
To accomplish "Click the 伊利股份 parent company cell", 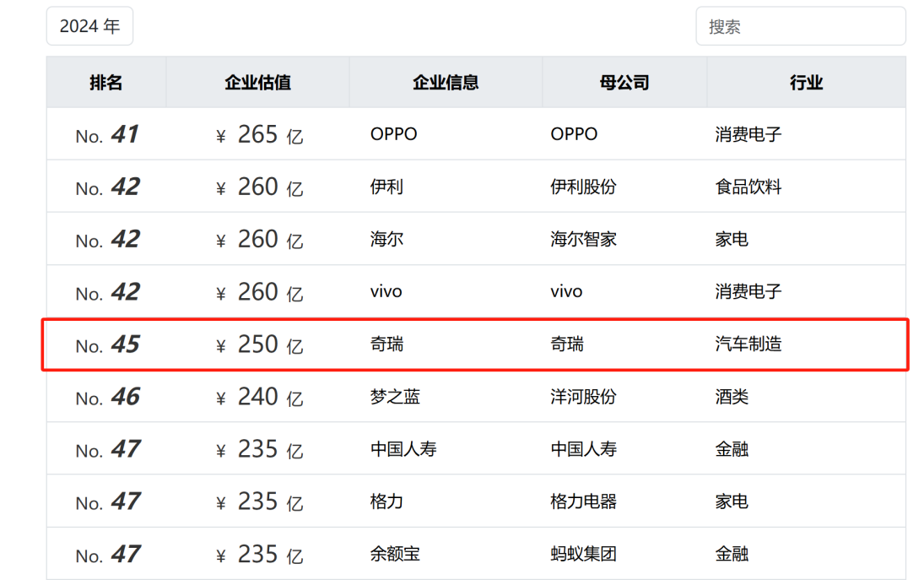I will pos(583,187).
